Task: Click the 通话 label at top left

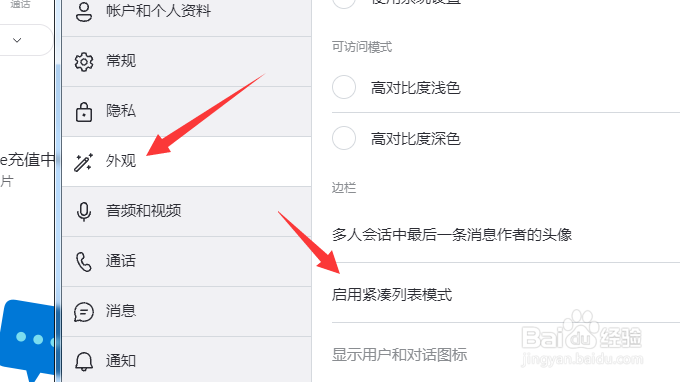Action: pos(20,4)
